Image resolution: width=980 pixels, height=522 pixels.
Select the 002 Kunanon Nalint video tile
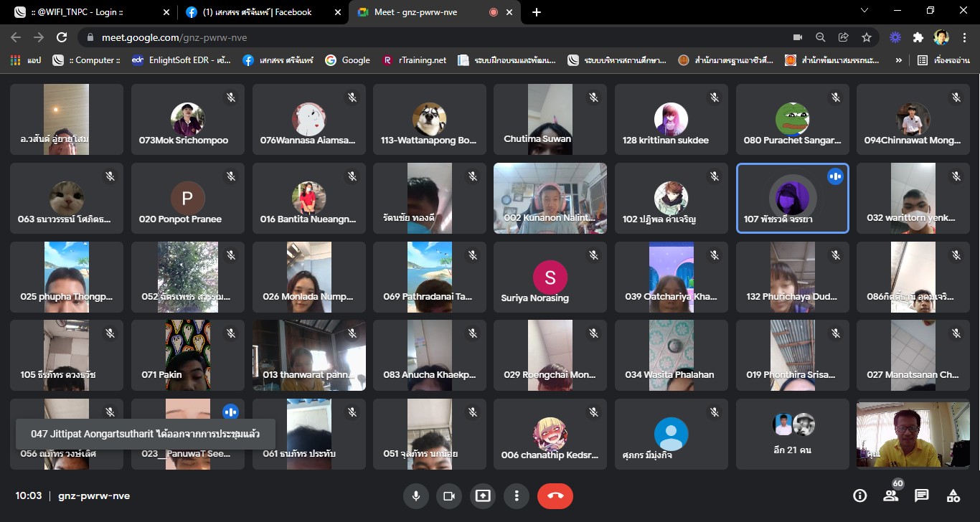click(x=550, y=198)
